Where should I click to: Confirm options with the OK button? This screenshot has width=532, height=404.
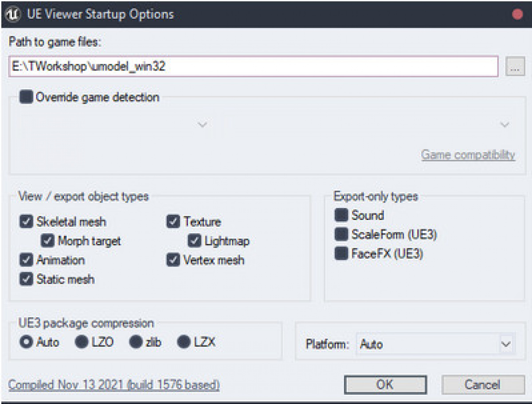(x=385, y=384)
